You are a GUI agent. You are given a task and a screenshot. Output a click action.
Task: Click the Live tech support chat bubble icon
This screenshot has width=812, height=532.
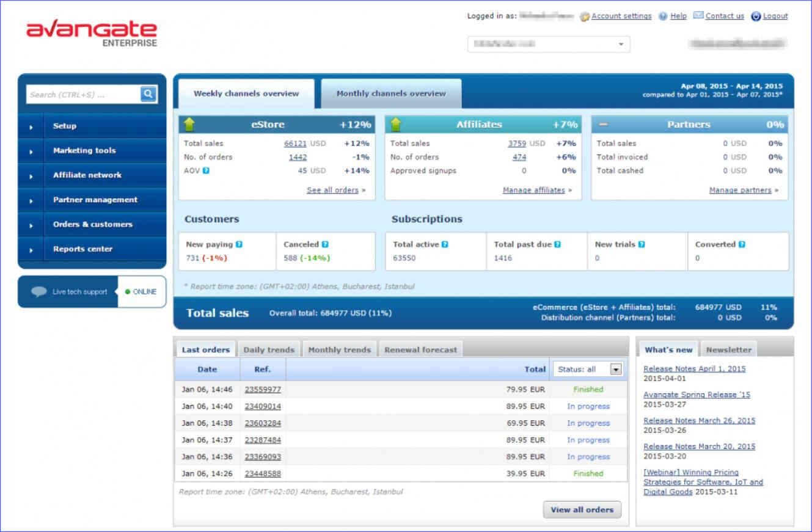[38, 291]
